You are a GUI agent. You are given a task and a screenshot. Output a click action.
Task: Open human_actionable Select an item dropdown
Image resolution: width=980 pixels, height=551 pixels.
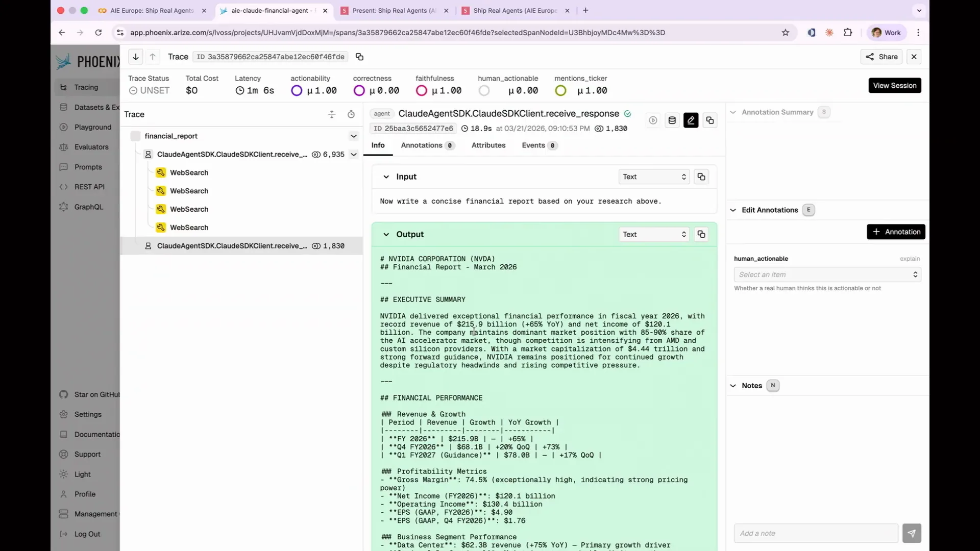[827, 275]
